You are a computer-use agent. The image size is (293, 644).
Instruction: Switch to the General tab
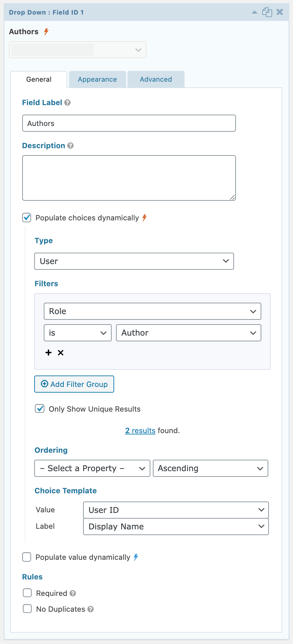39,79
